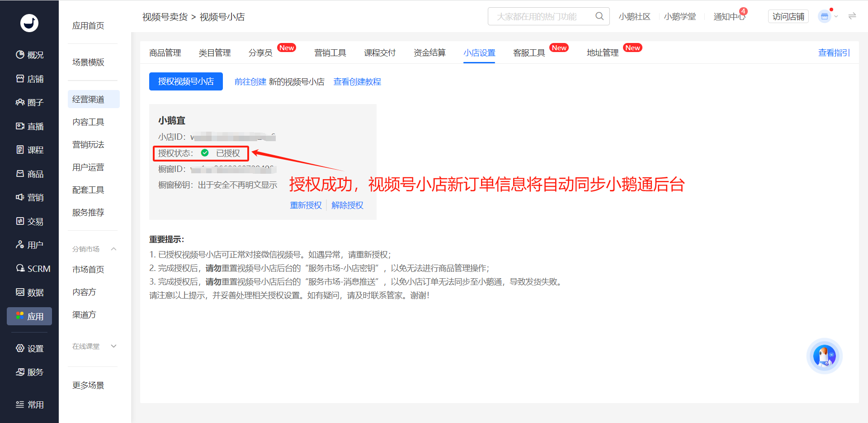Open 常用 in left sidebar
Image resolution: width=868 pixels, height=423 pixels.
[29, 404]
